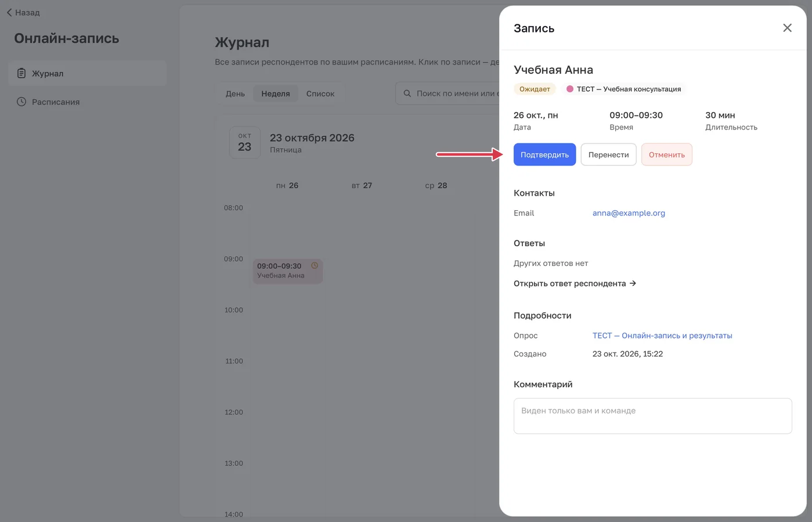Click the back chevron next to Назад
812x522 pixels.
point(9,12)
